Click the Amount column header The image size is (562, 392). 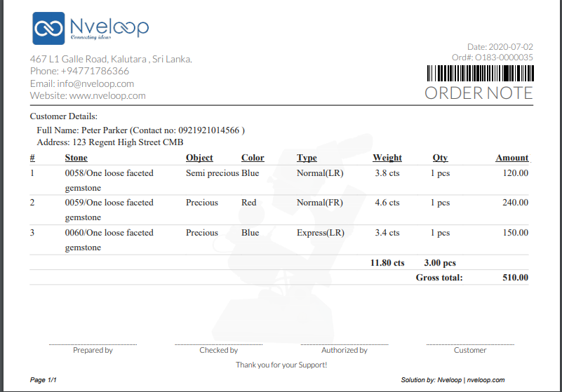[x=511, y=158]
